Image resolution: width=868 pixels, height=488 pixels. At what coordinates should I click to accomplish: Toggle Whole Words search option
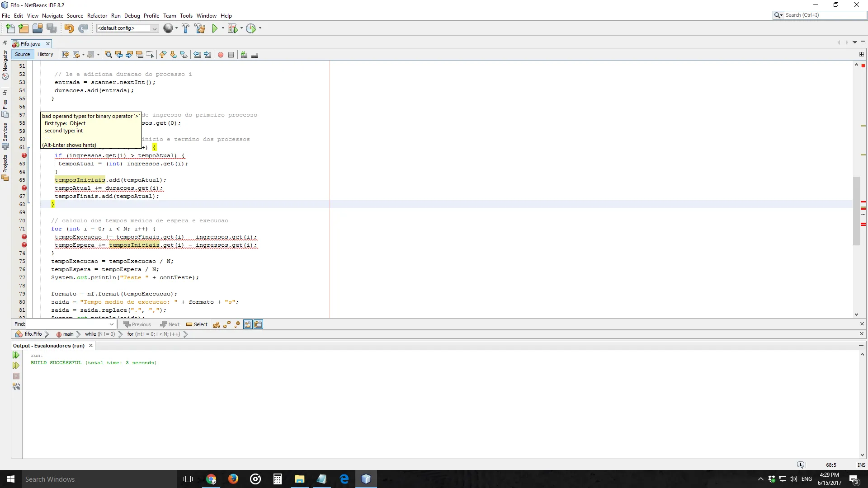226,324
